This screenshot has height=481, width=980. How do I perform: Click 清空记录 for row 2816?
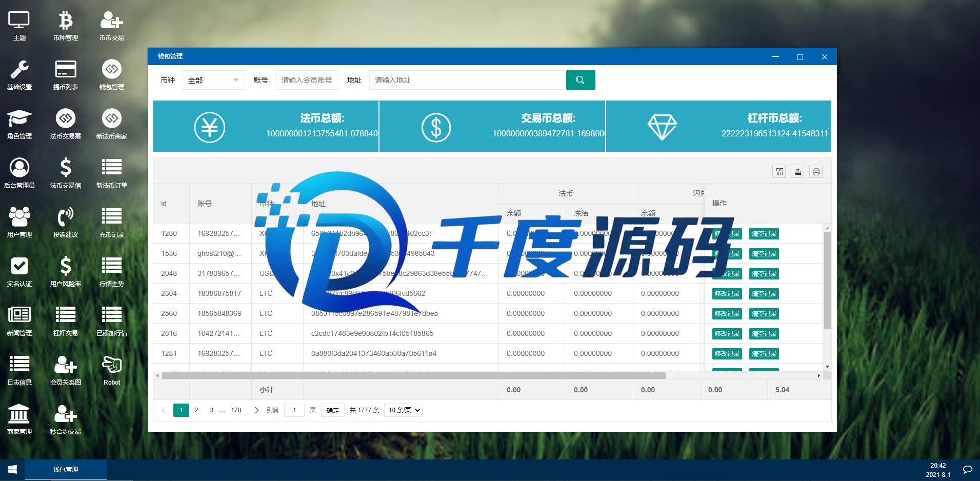pyautogui.click(x=764, y=333)
